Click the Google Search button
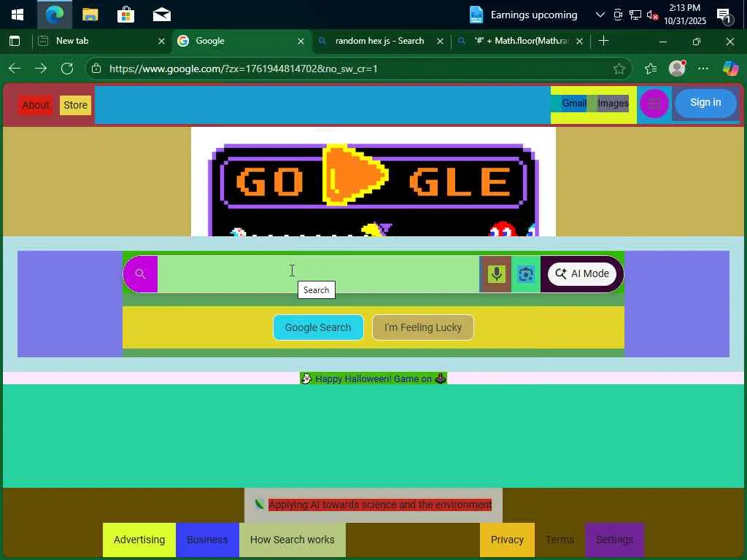 point(318,327)
